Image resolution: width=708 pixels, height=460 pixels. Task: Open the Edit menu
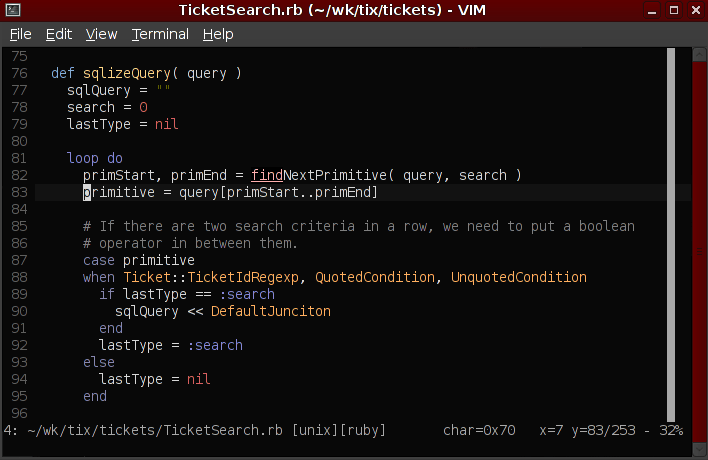59,34
